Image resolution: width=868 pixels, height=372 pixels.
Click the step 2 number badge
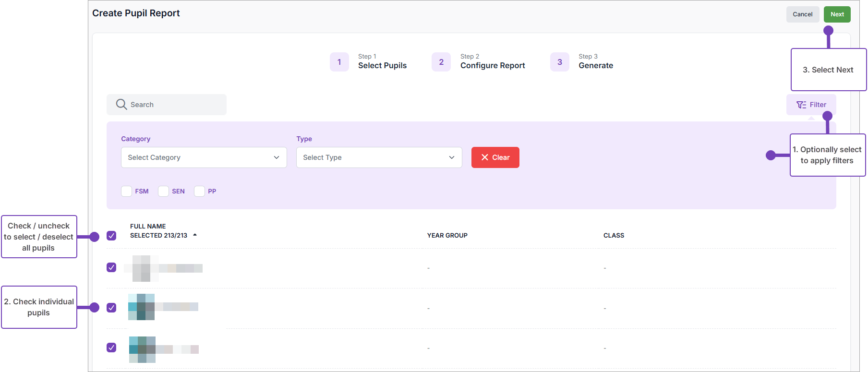(441, 62)
